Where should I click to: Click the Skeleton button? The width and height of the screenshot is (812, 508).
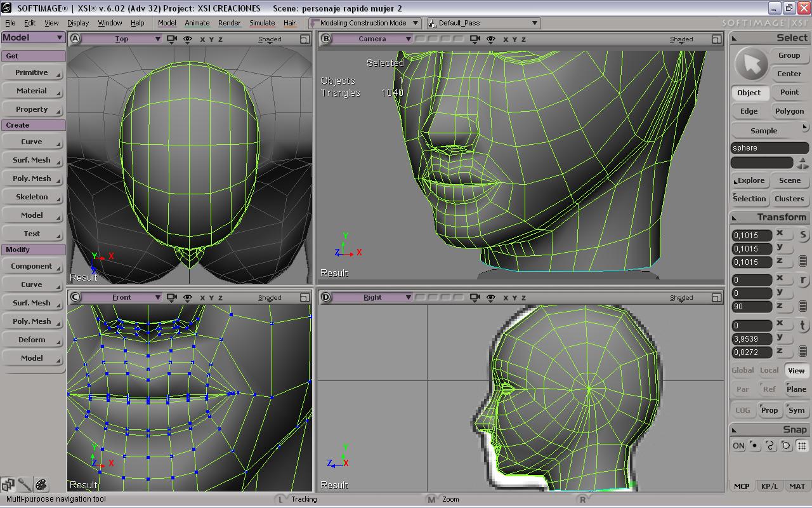tap(32, 197)
